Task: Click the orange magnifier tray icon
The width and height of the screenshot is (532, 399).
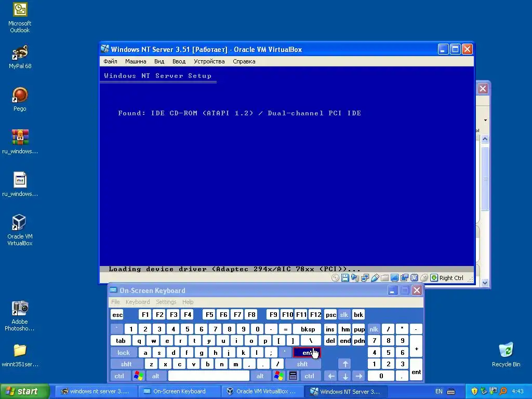Action: [503, 391]
